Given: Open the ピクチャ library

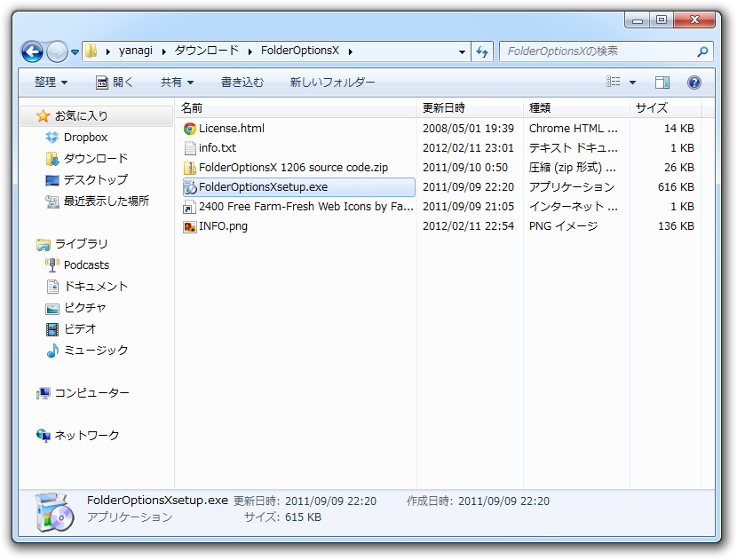Looking at the screenshot, I should 85,307.
